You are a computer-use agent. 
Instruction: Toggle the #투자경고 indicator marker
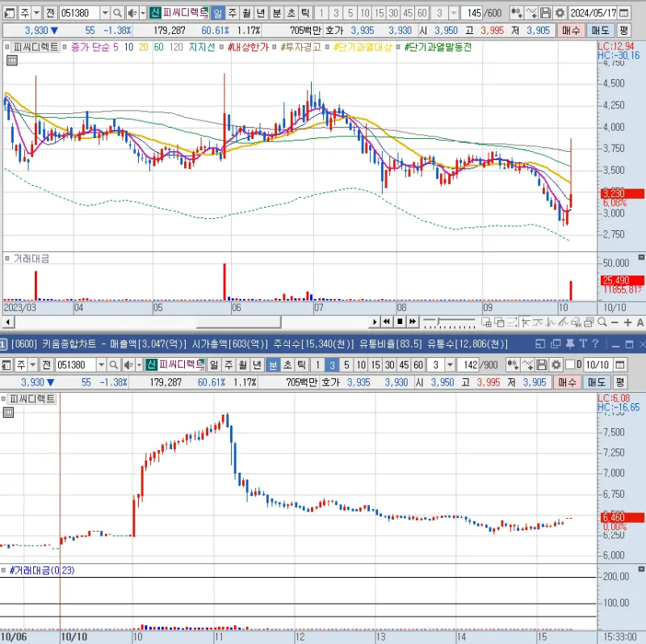pos(275,47)
